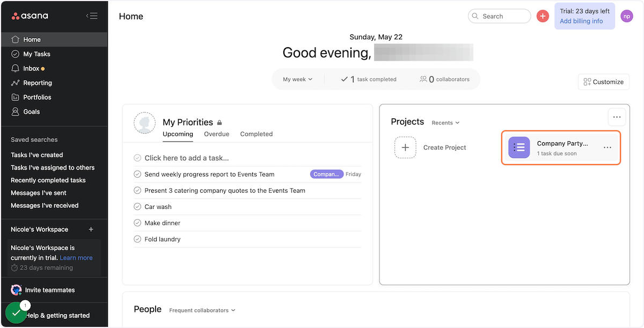Viewport: 644px width, 328px height.
Task: Click the My Priorities profile avatar
Action: click(x=144, y=123)
